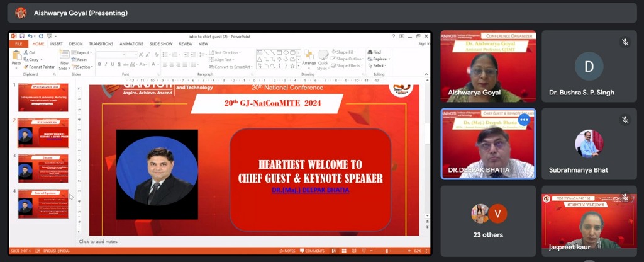Click the Save icon in PowerPoint title bar
The height and width of the screenshot is (262, 644).
(x=22, y=36)
